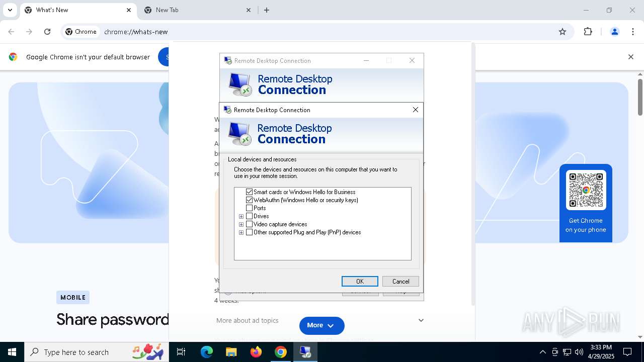Launch Microsoft Edge from taskbar
The image size is (644, 362).
[x=207, y=352]
